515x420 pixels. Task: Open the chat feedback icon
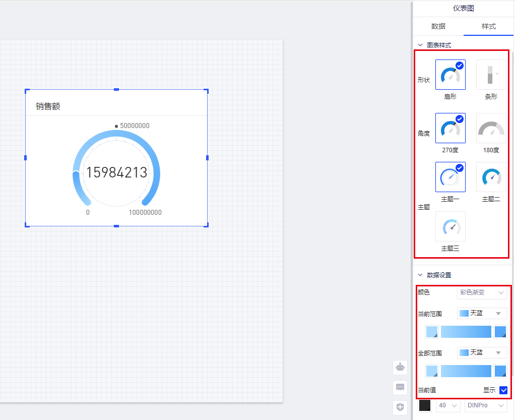(400, 387)
